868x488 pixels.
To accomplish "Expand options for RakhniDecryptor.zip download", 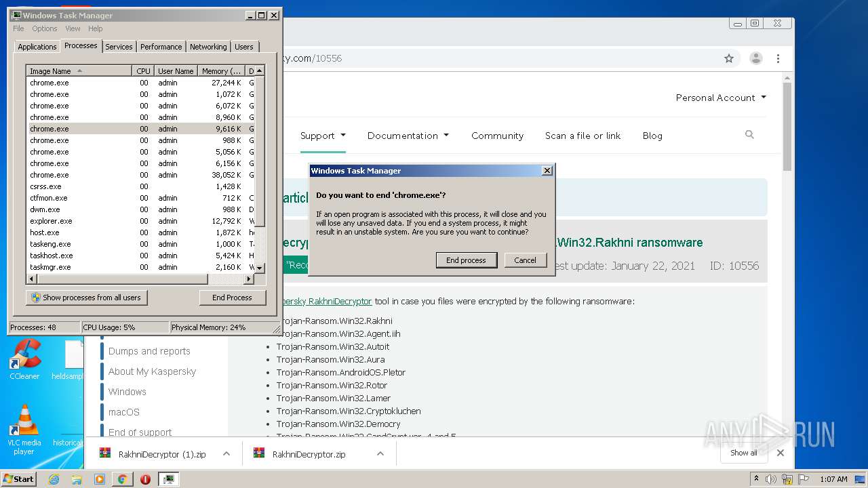I will (380, 454).
